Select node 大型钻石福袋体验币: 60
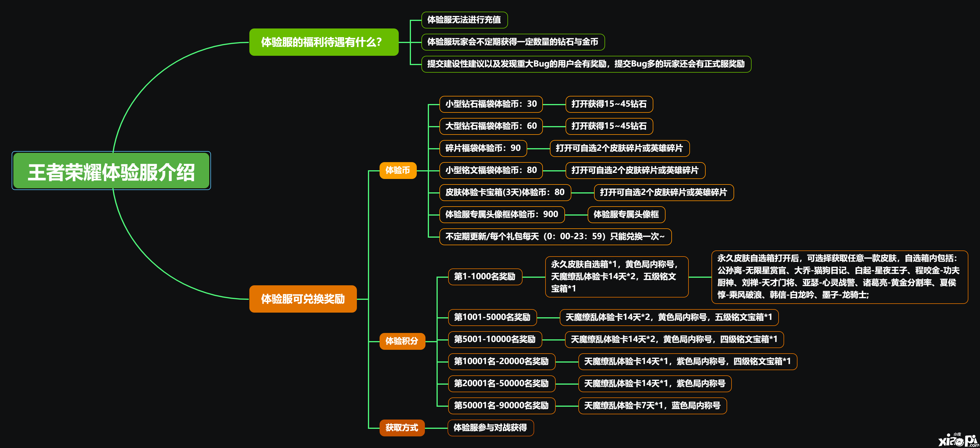Screen dimensions: 980x448 (491, 126)
